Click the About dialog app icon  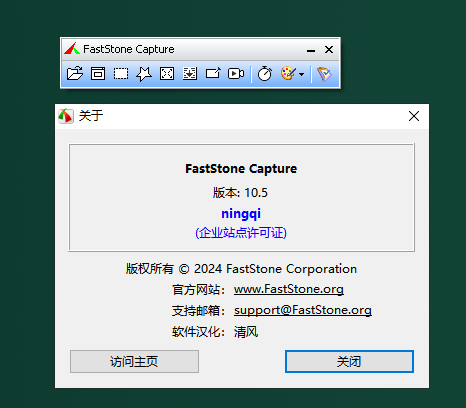point(66,116)
